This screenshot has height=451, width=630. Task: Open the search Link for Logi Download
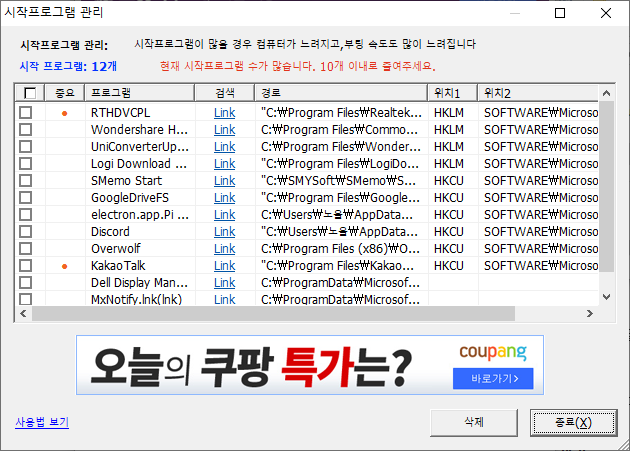(x=225, y=164)
